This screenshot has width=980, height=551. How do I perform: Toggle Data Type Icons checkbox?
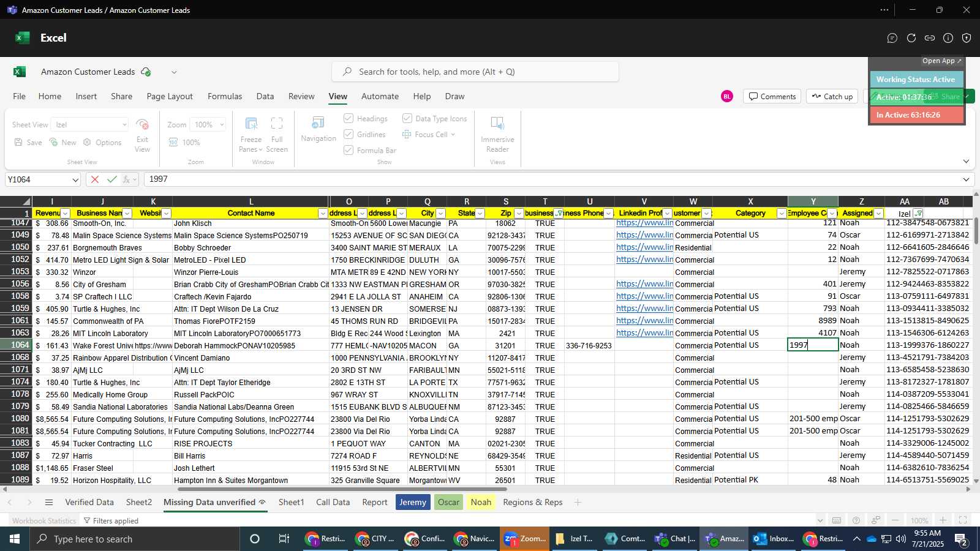point(407,118)
